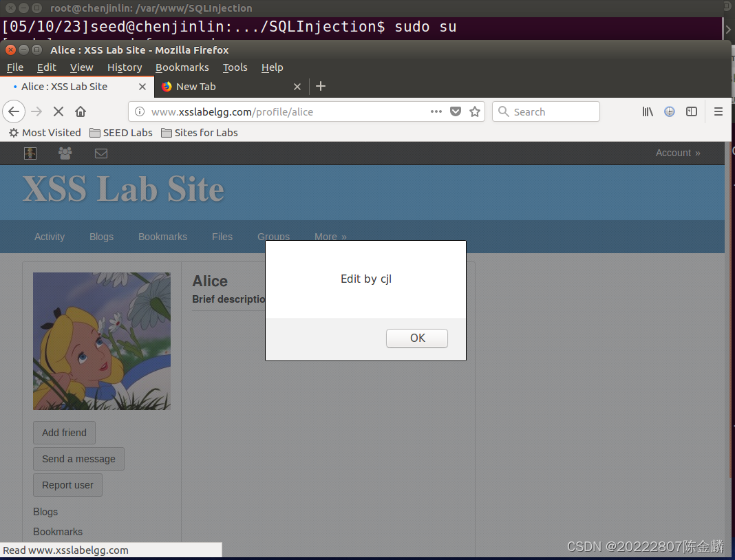Save page to Pocket
Image resolution: width=735 pixels, height=560 pixels.
point(455,111)
